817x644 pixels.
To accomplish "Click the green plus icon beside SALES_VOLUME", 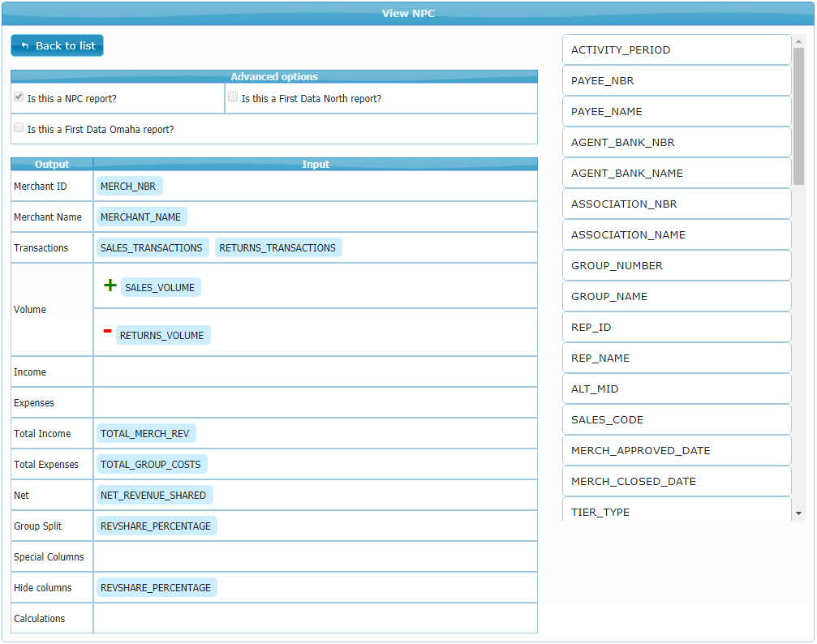I will (110, 286).
